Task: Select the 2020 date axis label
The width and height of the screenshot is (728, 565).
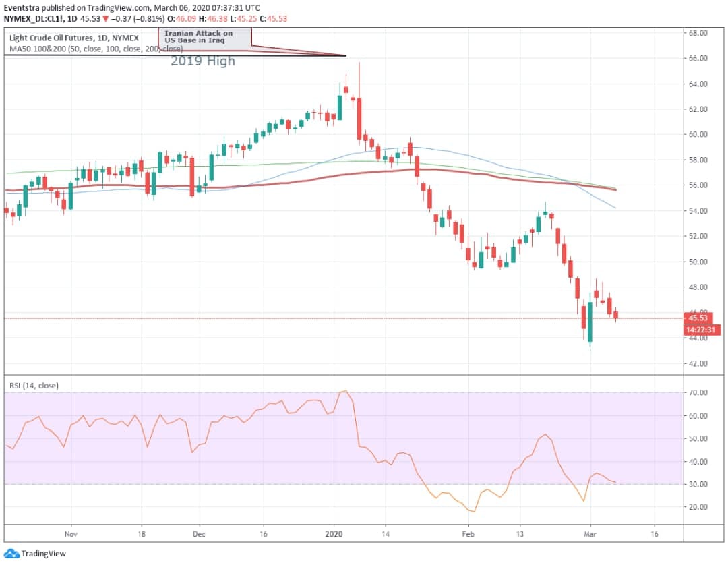Action: (334, 534)
